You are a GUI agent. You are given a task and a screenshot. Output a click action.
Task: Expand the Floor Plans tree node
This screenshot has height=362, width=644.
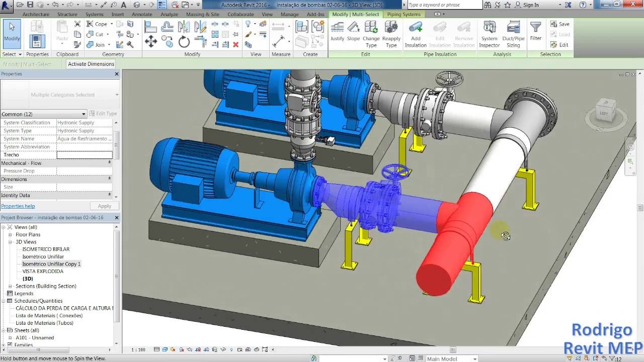[10, 235]
